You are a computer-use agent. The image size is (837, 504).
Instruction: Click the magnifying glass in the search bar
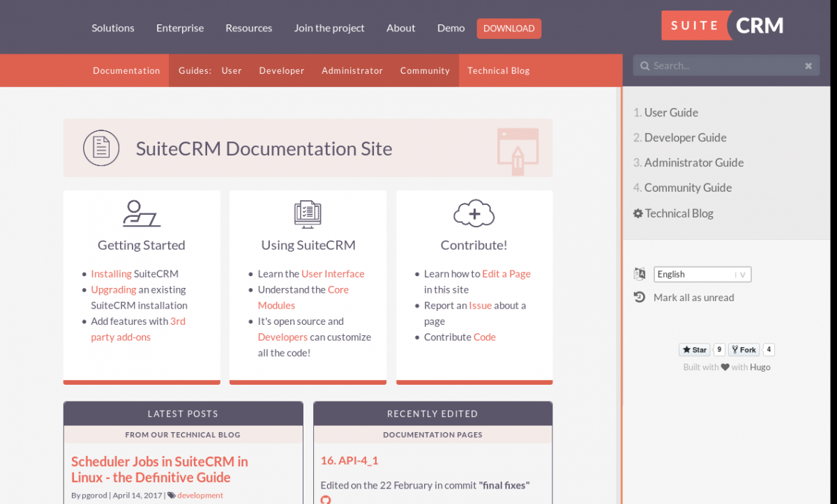pyautogui.click(x=644, y=65)
